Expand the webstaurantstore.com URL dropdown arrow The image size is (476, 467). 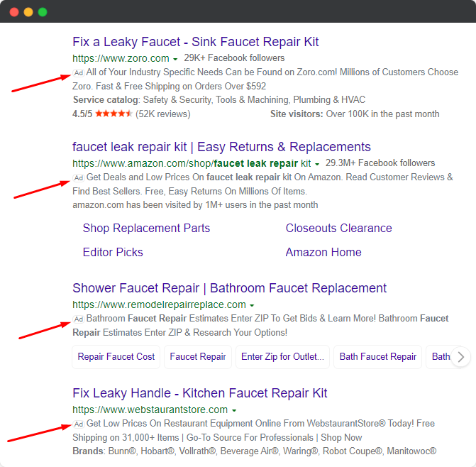click(234, 410)
